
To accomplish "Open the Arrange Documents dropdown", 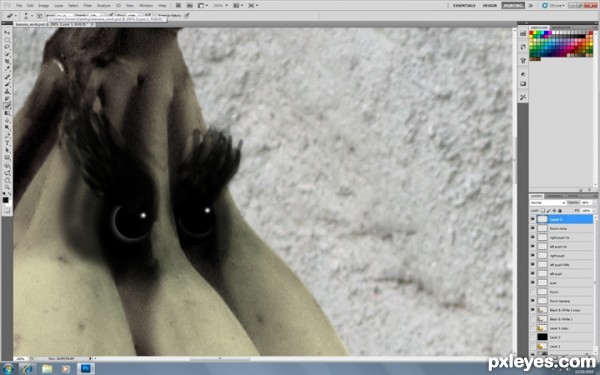I will click(238, 5).
